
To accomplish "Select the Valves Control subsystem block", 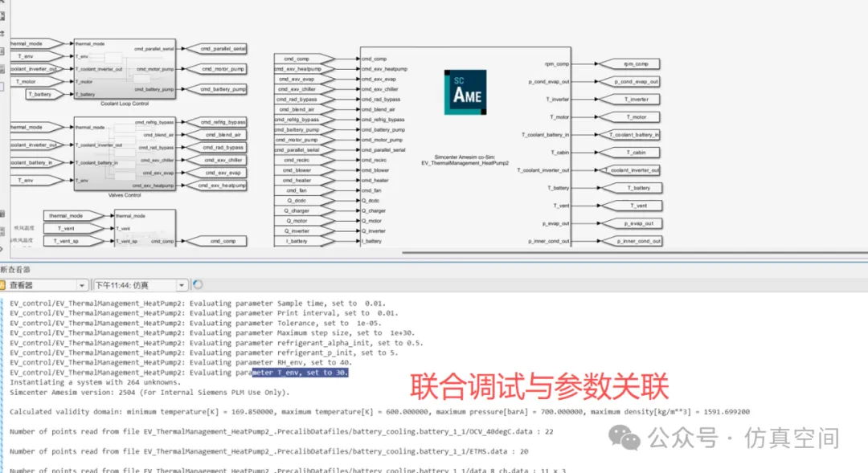I will (125, 155).
